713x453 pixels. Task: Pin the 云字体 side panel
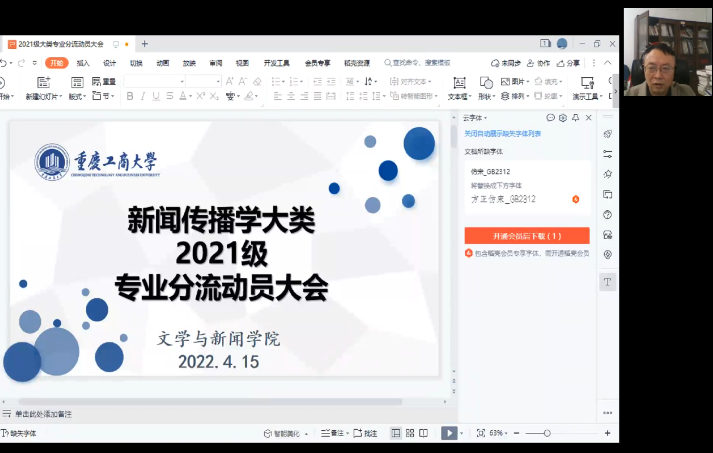pyautogui.click(x=576, y=118)
